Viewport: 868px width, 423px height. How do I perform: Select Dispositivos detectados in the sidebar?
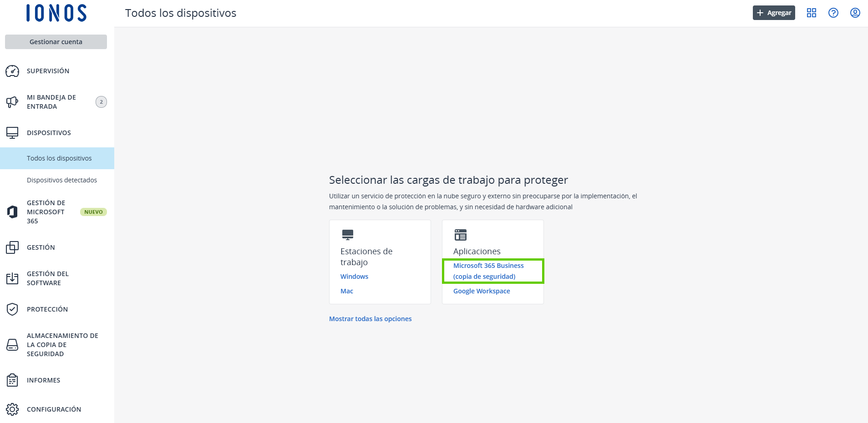(x=62, y=180)
